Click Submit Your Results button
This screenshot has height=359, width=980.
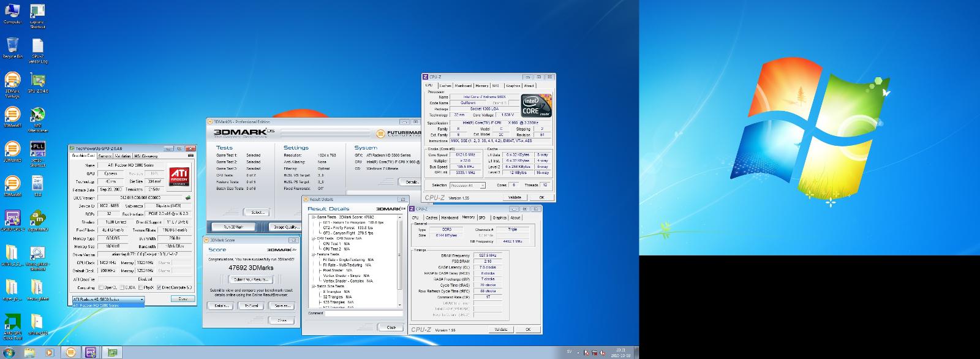tap(251, 279)
